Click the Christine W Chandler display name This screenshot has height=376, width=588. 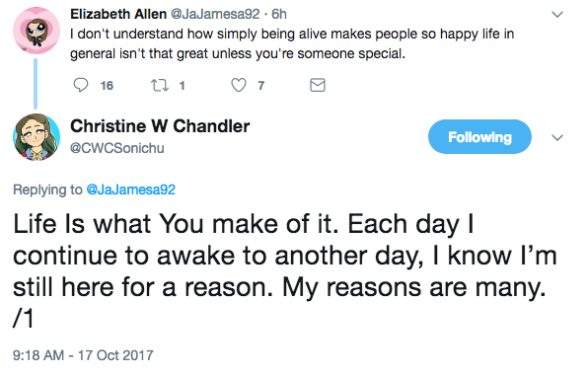point(160,126)
